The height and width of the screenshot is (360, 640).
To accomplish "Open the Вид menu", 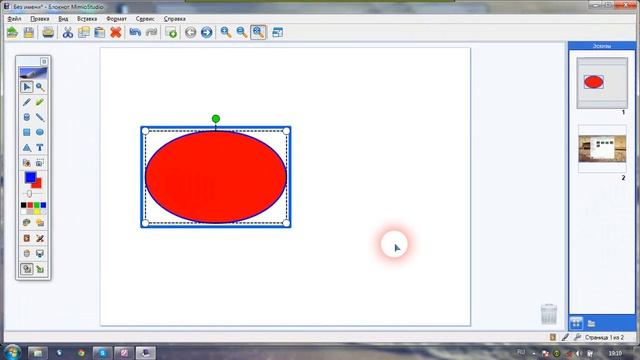I will pos(63,19).
